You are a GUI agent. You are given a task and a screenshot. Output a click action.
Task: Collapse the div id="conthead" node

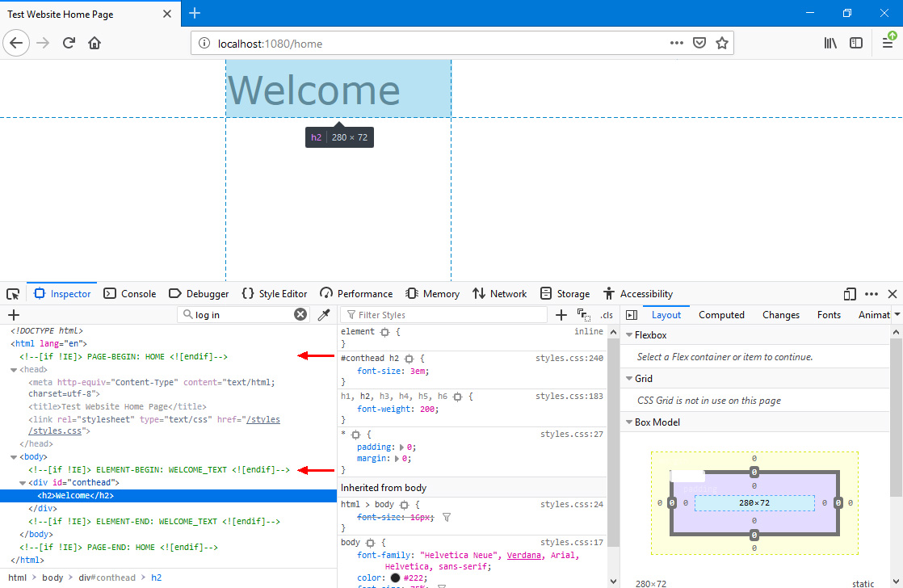(x=23, y=483)
